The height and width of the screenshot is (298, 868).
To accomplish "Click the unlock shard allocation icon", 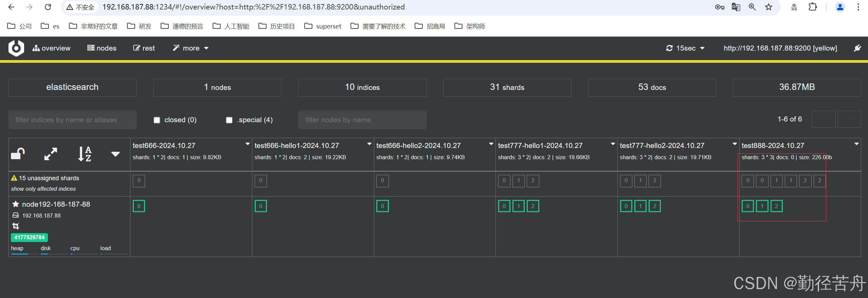I will (x=18, y=154).
